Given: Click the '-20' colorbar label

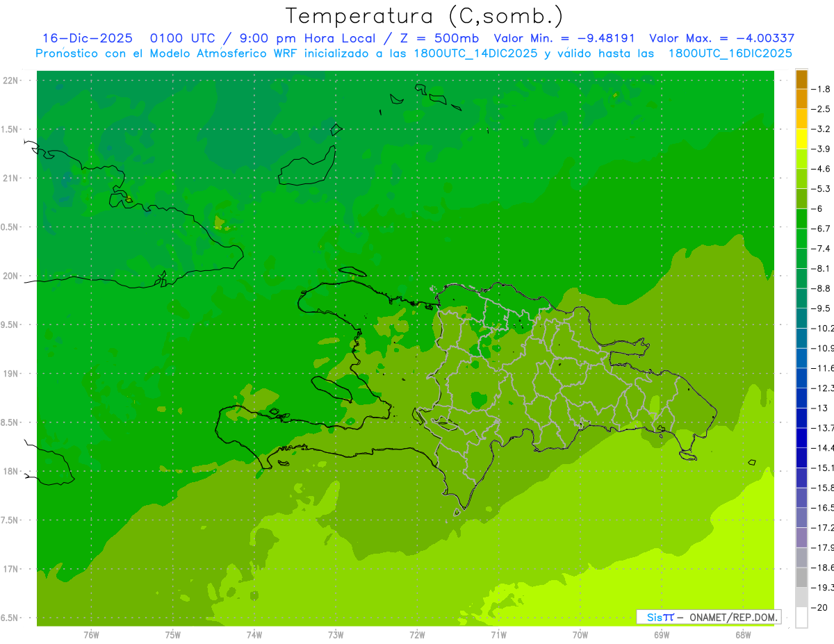Looking at the screenshot, I should (x=820, y=607).
